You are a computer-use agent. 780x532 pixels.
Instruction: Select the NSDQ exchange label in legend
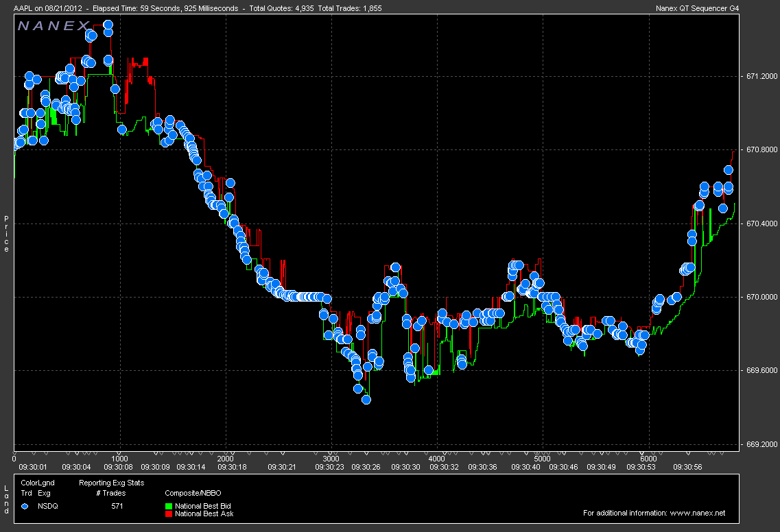48,506
